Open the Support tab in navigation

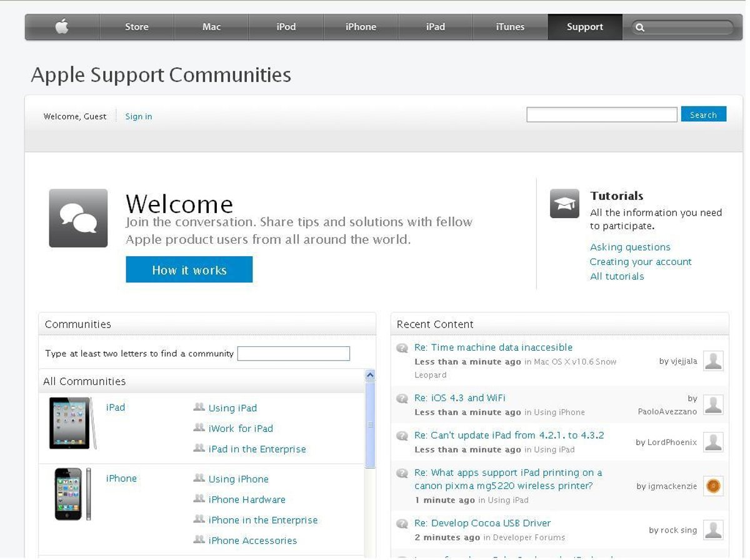(584, 27)
